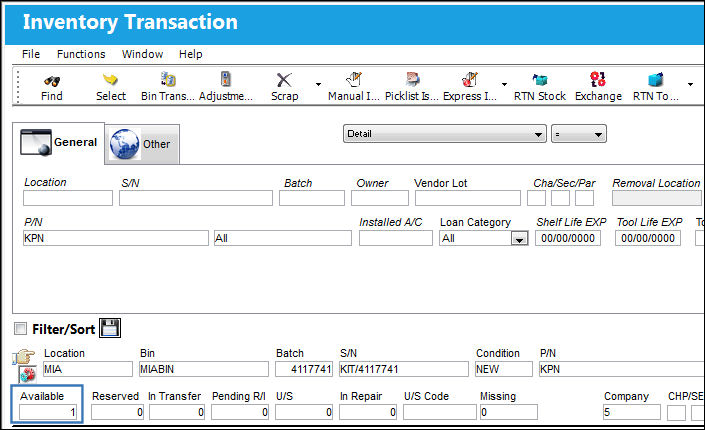The width and height of the screenshot is (705, 430).
Task: Click the In Transfer quantity field
Action: (177, 412)
